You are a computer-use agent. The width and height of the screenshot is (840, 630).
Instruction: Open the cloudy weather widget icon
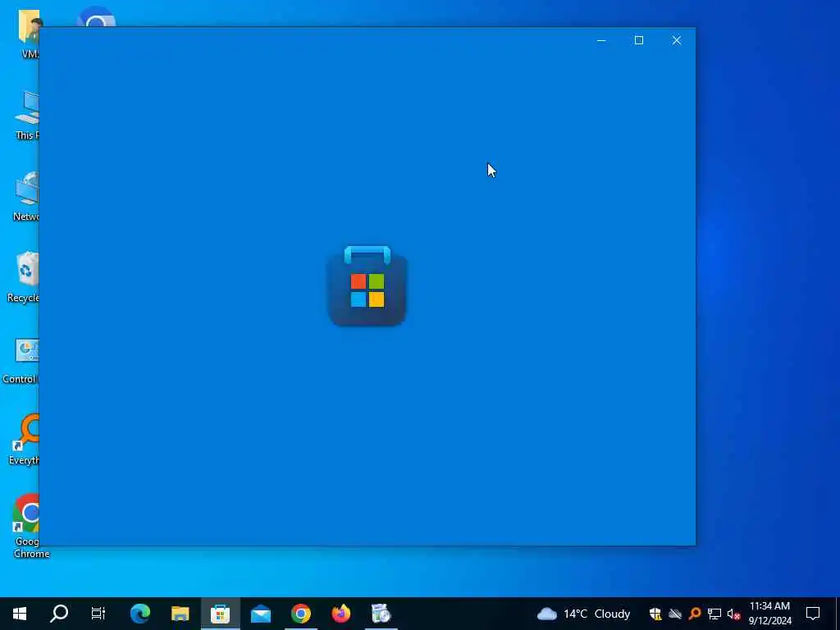point(547,614)
